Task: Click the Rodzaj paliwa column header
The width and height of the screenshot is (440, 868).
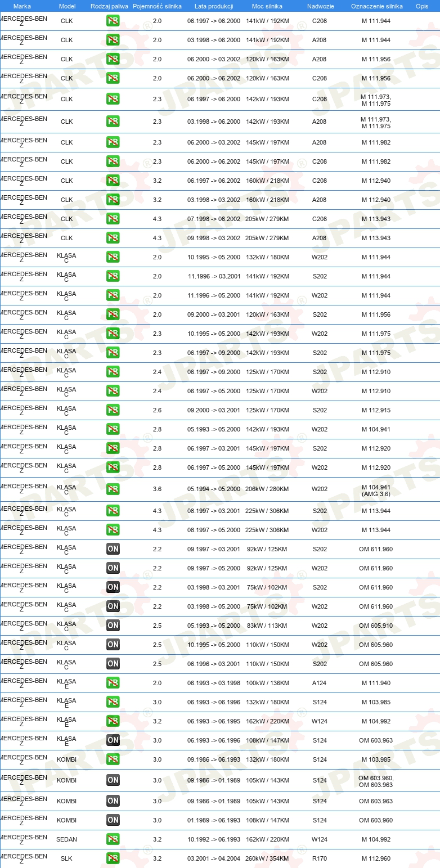Action: click(x=110, y=6)
